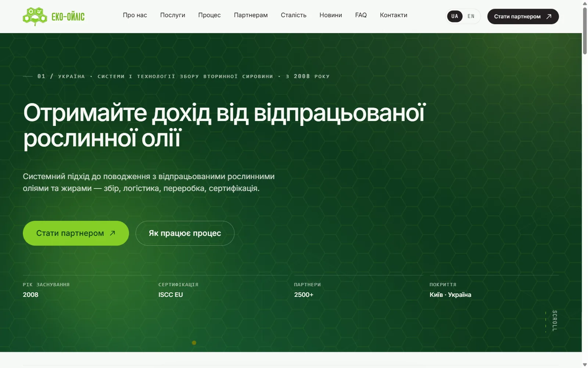Click the РІК ЗАСНУВАННЯ label
588x368 pixels.
(x=46, y=284)
